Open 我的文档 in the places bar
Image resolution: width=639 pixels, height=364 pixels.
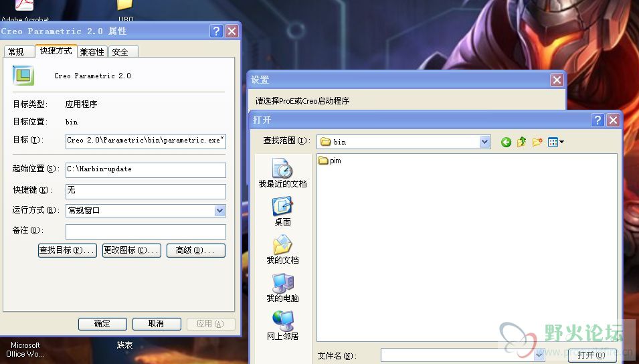[282, 249]
